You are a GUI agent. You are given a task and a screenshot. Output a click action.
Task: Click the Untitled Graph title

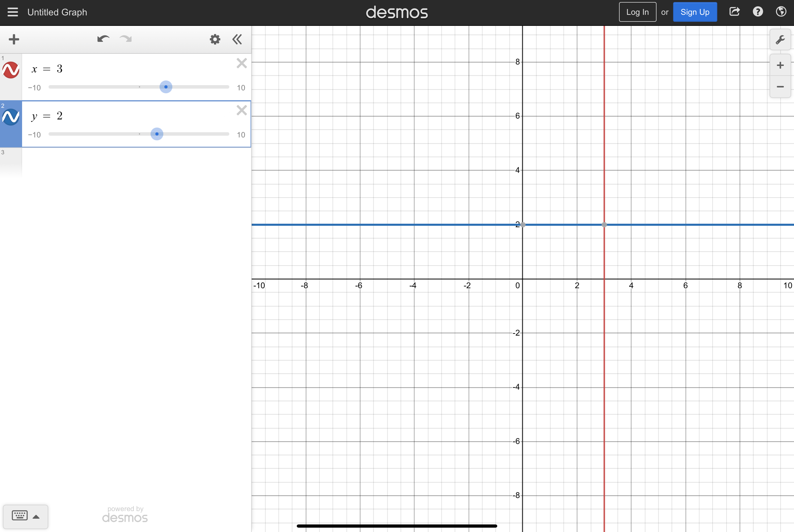[x=57, y=12]
